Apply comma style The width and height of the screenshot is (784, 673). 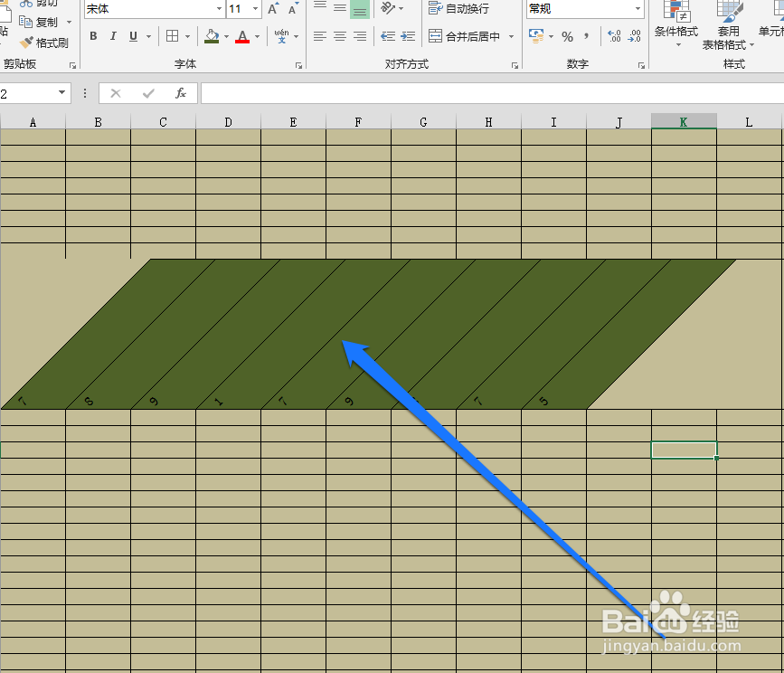[586, 36]
